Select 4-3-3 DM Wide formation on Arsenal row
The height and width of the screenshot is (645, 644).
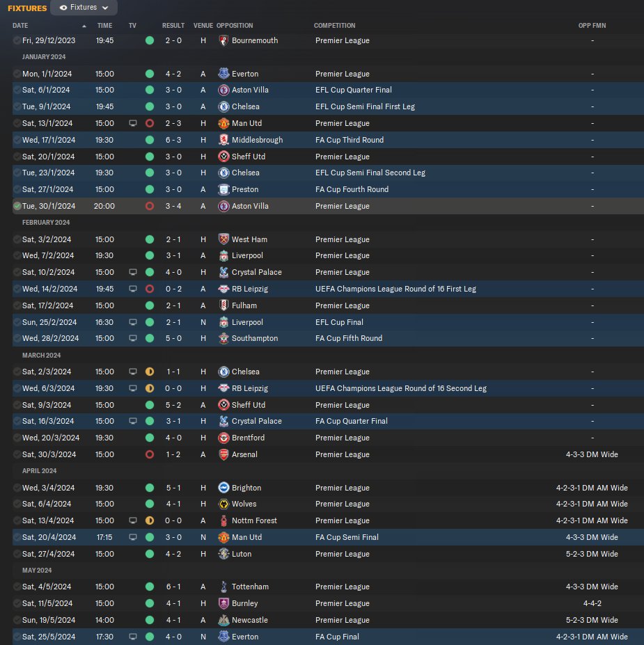(x=592, y=454)
